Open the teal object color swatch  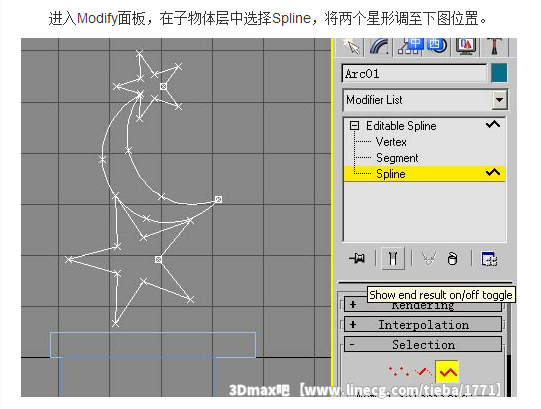(499, 73)
